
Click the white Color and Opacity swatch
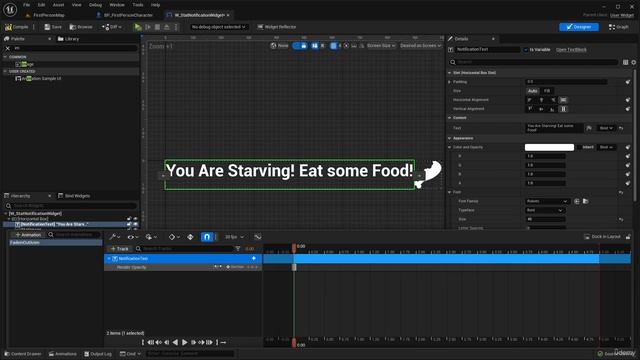(x=549, y=147)
